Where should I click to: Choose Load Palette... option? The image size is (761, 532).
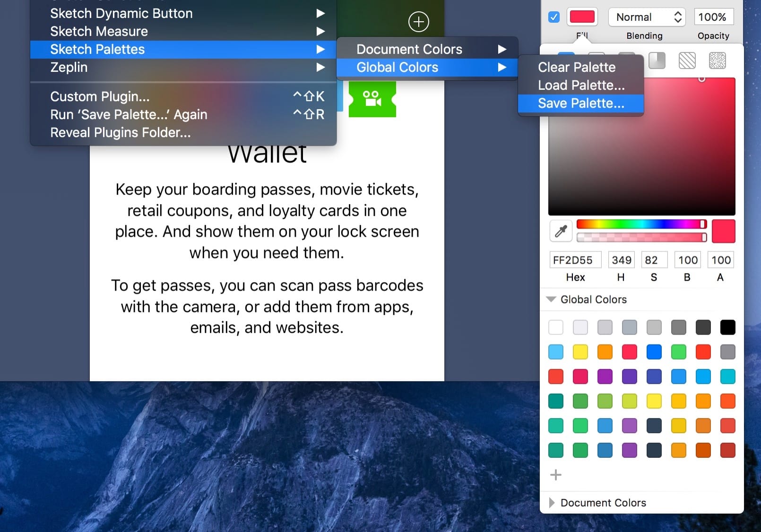(x=581, y=85)
